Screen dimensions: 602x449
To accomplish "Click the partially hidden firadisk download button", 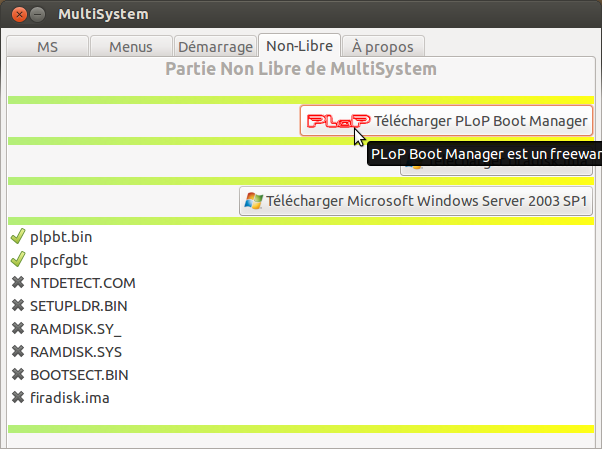I will (x=496, y=171).
